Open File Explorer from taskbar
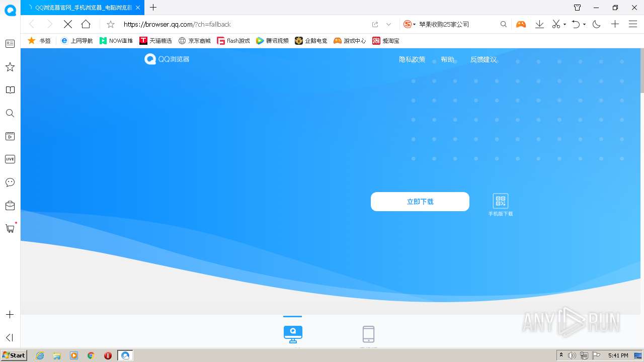 pos(57,355)
